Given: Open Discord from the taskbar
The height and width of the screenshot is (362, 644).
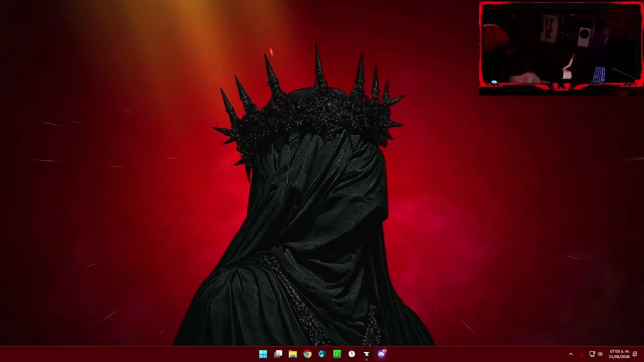Looking at the screenshot, I should pyautogui.click(x=381, y=354).
